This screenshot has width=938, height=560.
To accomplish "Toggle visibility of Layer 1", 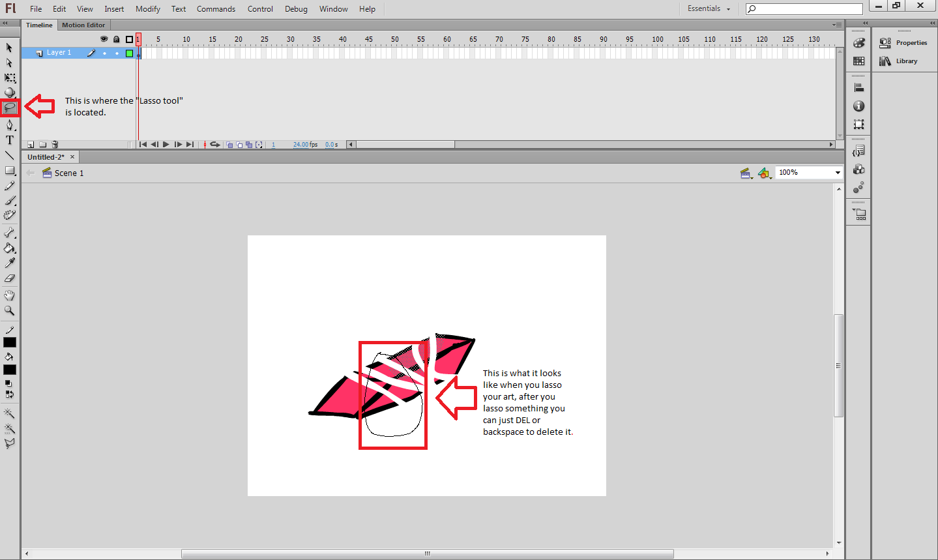I will pyautogui.click(x=104, y=52).
